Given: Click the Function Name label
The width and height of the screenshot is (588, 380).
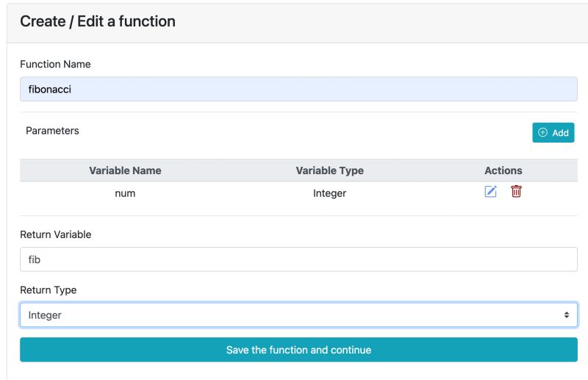Looking at the screenshot, I should 55,65.
